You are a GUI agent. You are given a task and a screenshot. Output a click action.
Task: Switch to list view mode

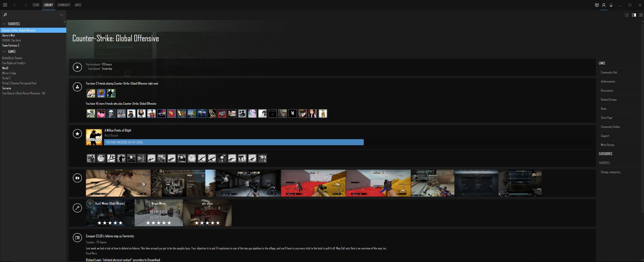click(626, 15)
